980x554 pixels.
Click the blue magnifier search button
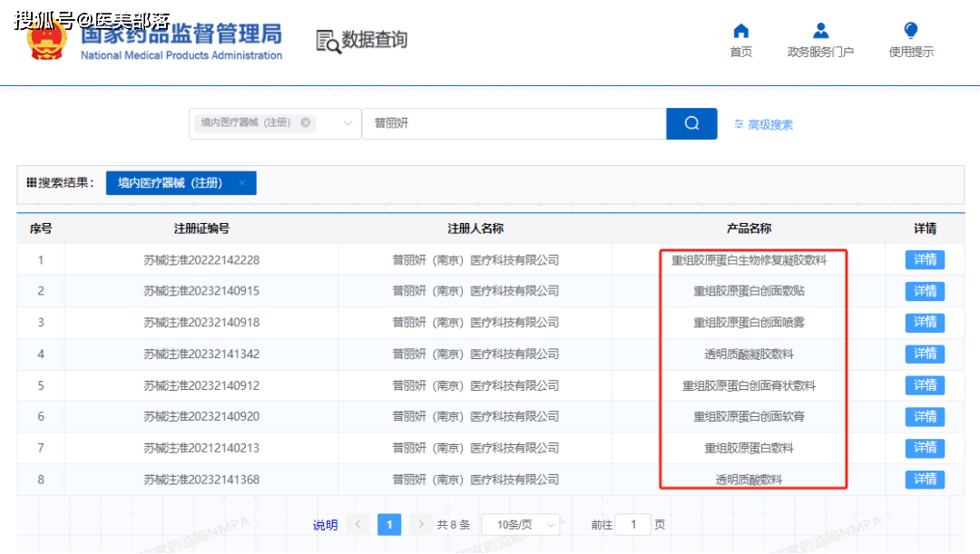coord(691,123)
